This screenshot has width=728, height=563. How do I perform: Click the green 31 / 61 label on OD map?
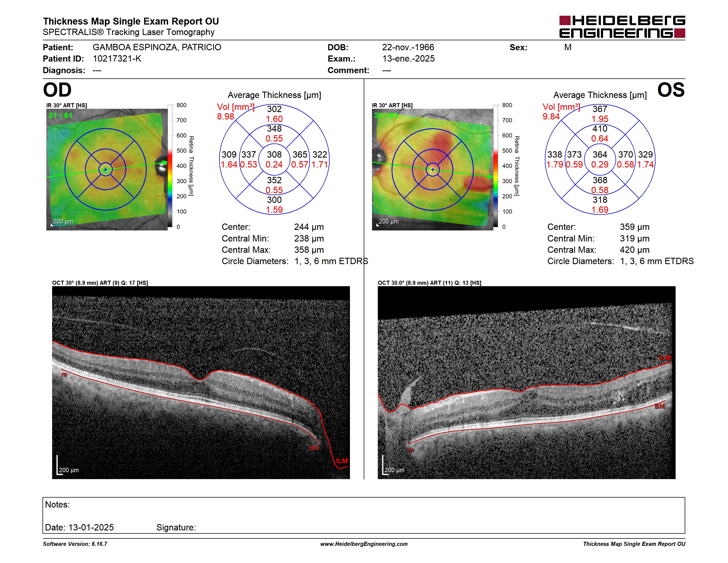tap(60, 115)
